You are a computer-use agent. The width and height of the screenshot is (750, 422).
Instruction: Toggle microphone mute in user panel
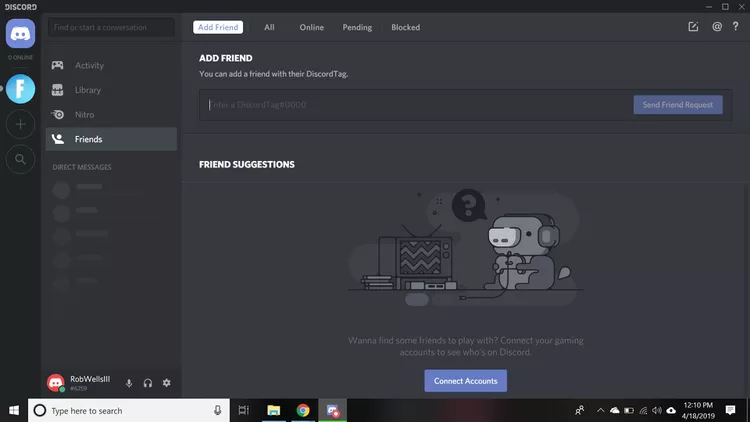coord(129,383)
